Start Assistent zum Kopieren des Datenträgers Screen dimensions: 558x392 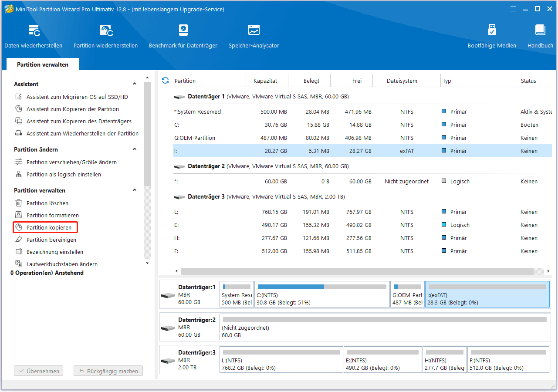tap(73, 122)
